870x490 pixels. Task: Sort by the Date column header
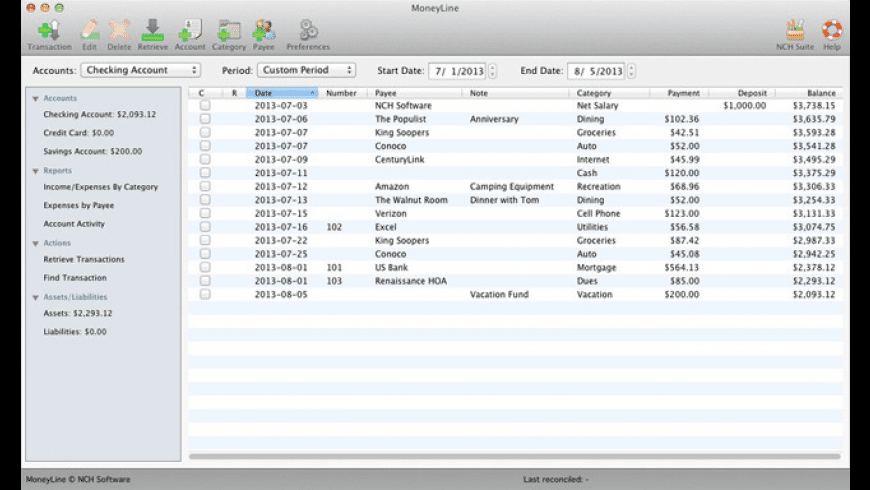click(x=282, y=93)
